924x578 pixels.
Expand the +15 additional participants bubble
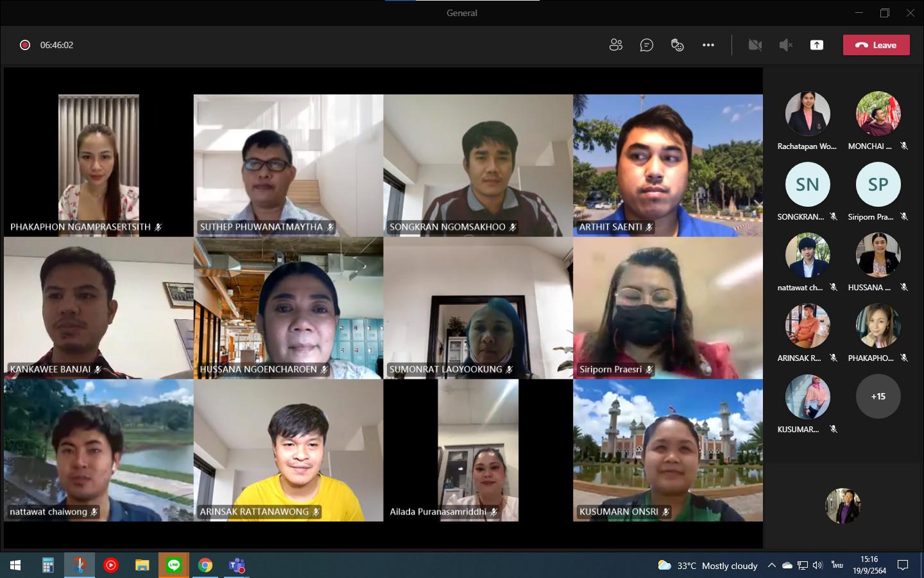(878, 396)
